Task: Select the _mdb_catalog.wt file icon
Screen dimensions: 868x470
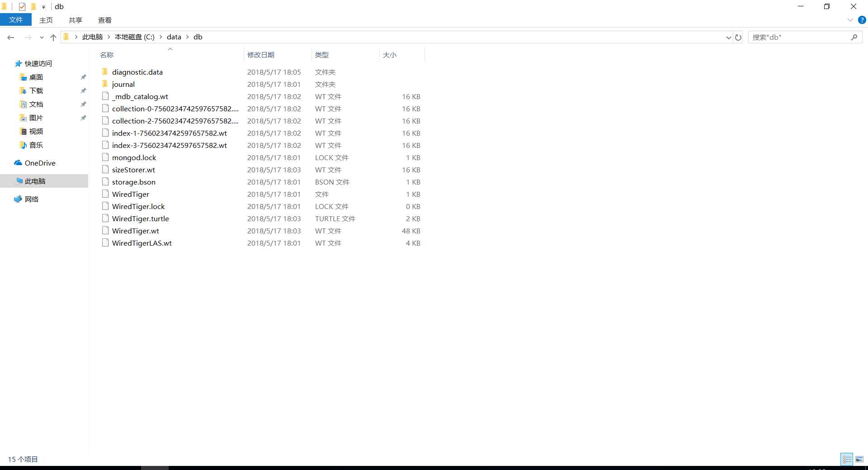Action: [x=105, y=96]
